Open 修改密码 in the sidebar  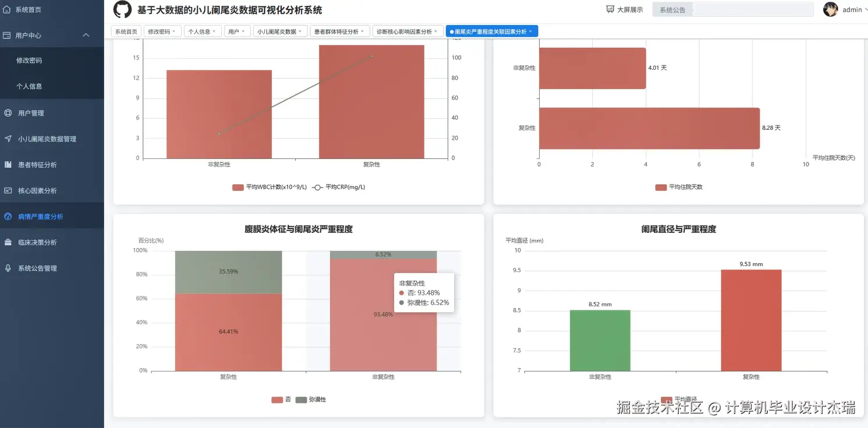pyautogui.click(x=52, y=61)
